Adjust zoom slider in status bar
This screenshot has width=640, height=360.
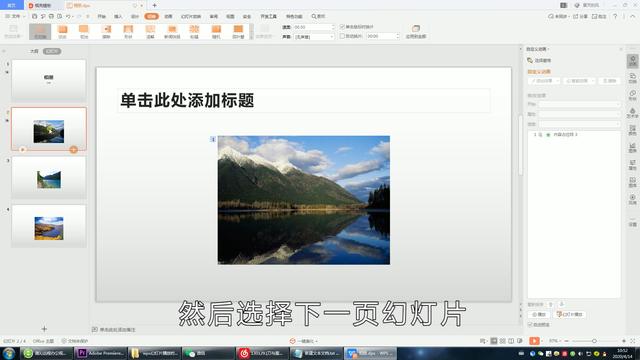(594, 341)
